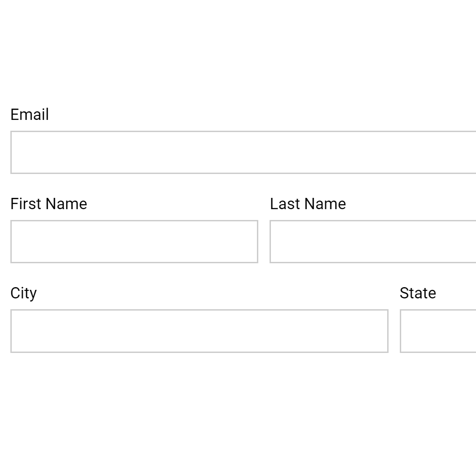Click the Email input field

point(243,152)
